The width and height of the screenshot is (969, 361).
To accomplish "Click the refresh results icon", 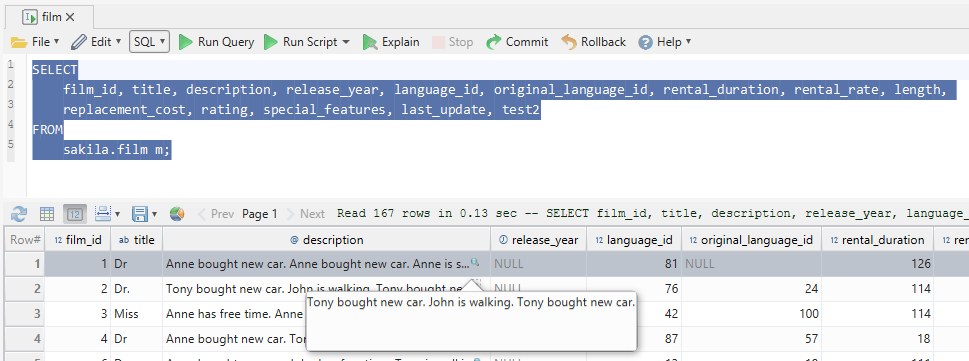I will 19,214.
